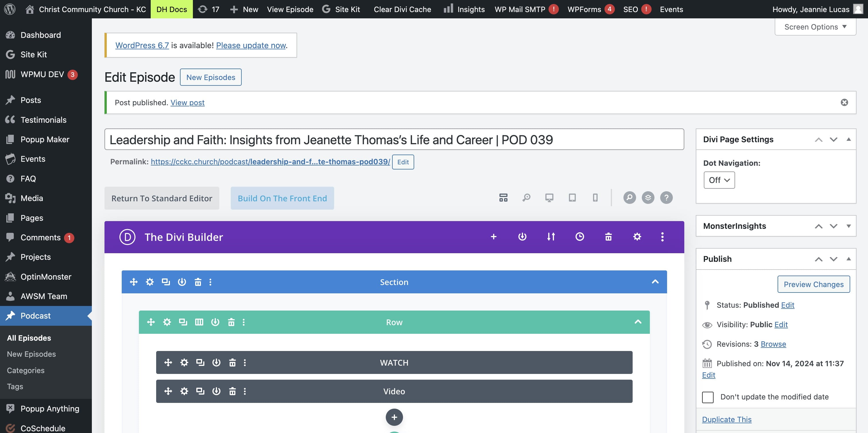Toggle Divi Page Settings panel triangle
Screen dimensions: 868x433
coord(848,139)
